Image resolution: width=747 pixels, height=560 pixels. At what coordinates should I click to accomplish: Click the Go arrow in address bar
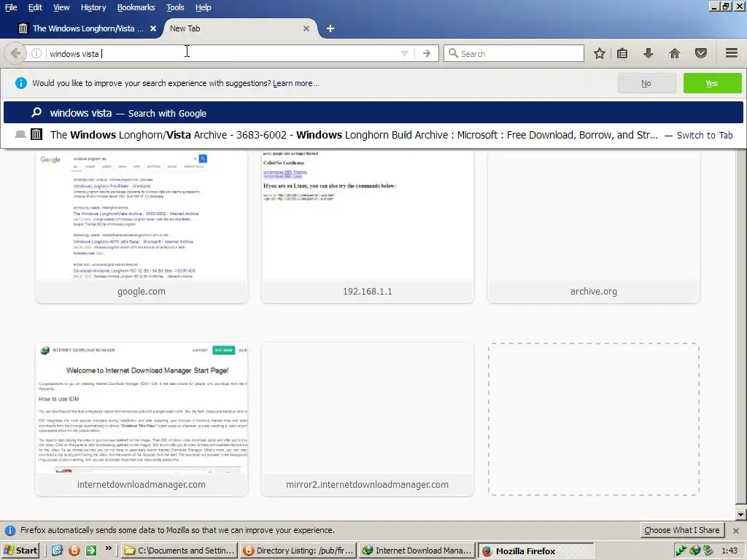click(x=426, y=53)
